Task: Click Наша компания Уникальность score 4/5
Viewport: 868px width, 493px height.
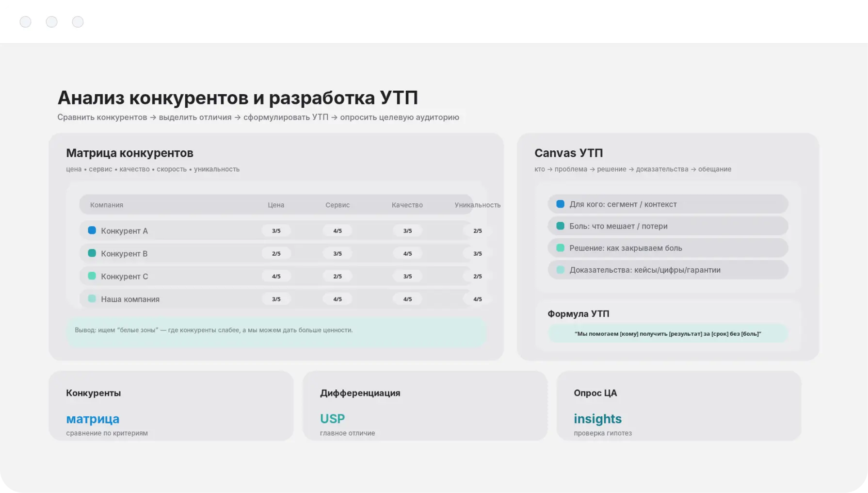Action: (x=477, y=299)
